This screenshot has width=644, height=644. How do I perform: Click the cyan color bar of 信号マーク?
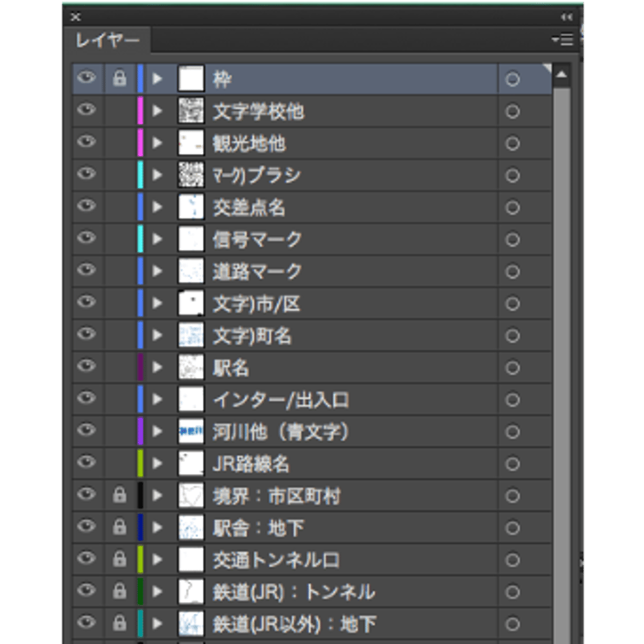pyautogui.click(x=140, y=239)
